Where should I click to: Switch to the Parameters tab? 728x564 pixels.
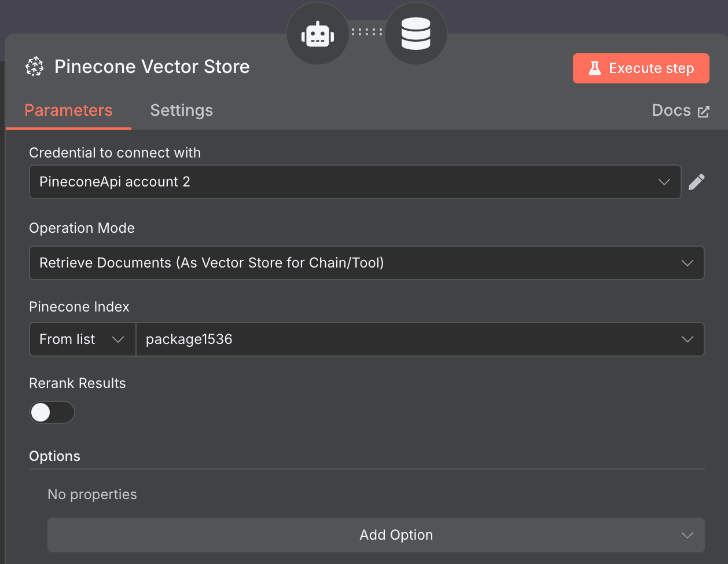coord(68,111)
